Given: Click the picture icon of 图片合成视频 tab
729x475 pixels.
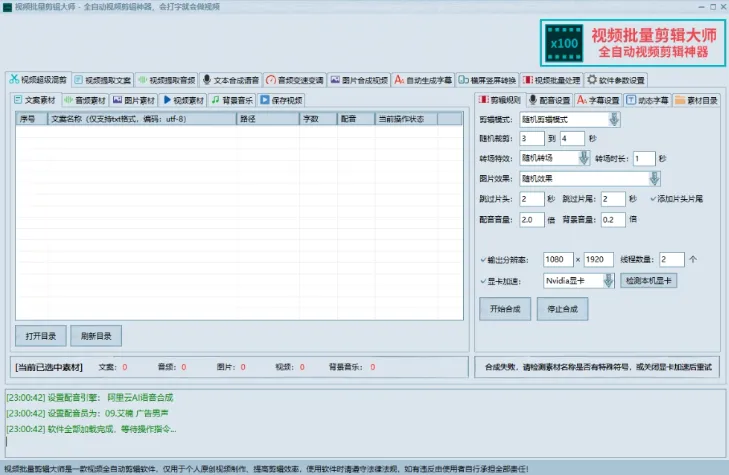Looking at the screenshot, I should pyautogui.click(x=335, y=80).
